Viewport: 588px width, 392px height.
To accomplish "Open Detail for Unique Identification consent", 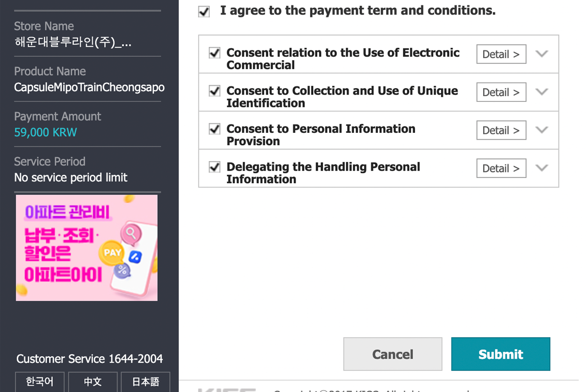I will click(x=501, y=93).
